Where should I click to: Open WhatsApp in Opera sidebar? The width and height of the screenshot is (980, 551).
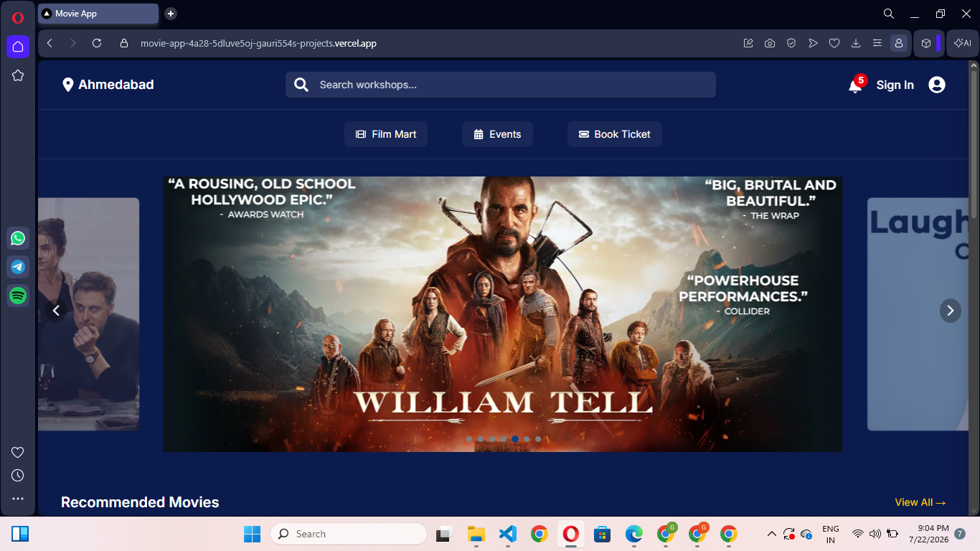tap(18, 238)
